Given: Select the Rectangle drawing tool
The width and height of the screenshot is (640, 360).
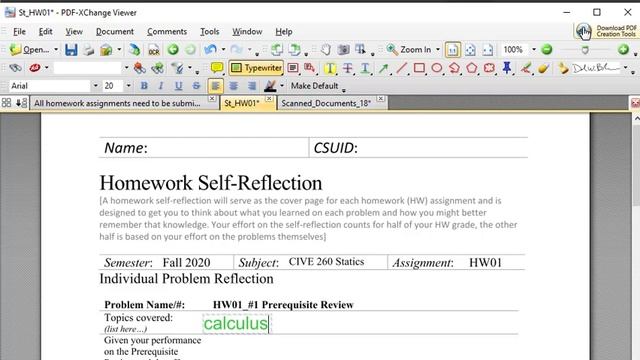Looking at the screenshot, I should coord(419,68).
